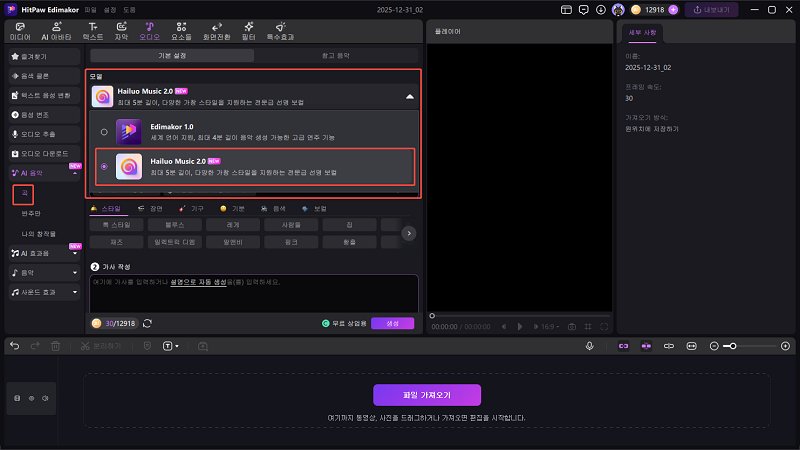
Task: Open the Media (미디어) panel
Action: click(20, 31)
